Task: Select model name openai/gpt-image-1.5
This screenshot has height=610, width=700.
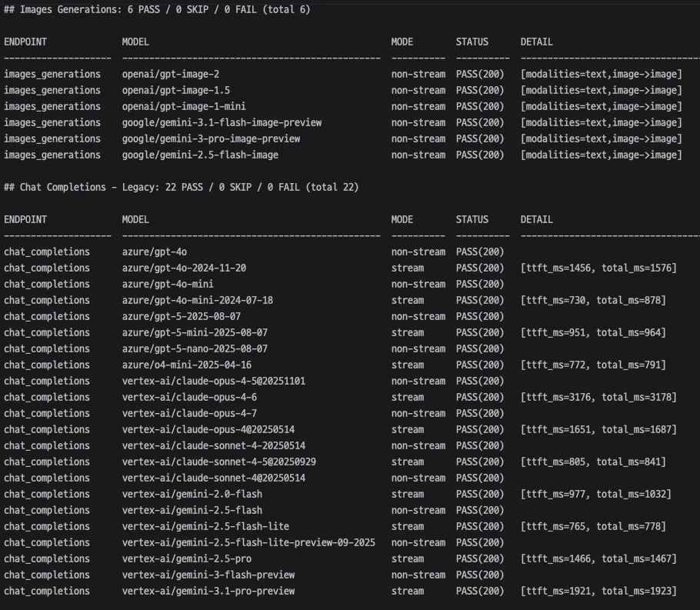Action: [176, 90]
